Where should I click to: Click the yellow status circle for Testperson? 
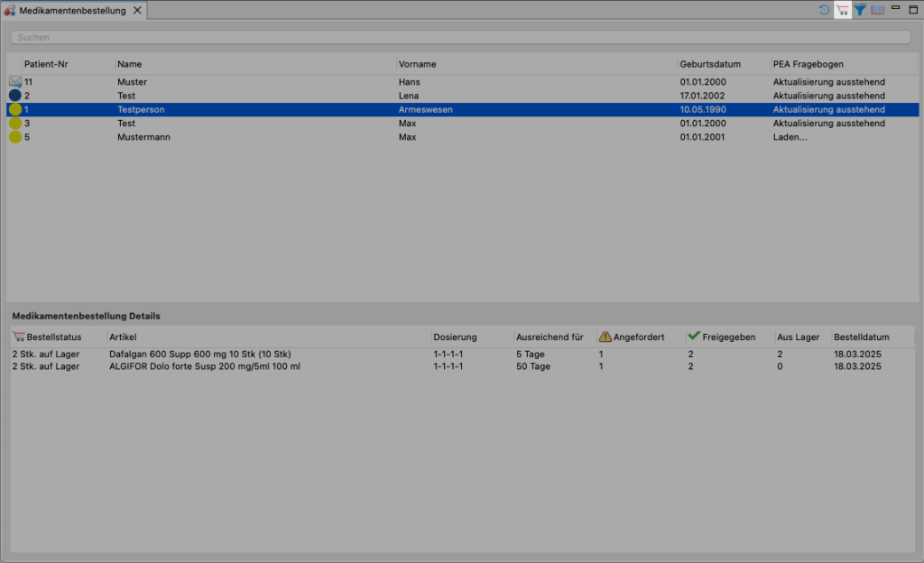pyautogui.click(x=15, y=109)
